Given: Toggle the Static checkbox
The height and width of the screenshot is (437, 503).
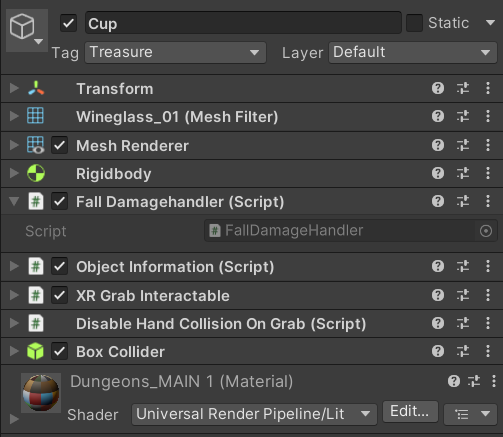Looking at the screenshot, I should coord(414,23).
